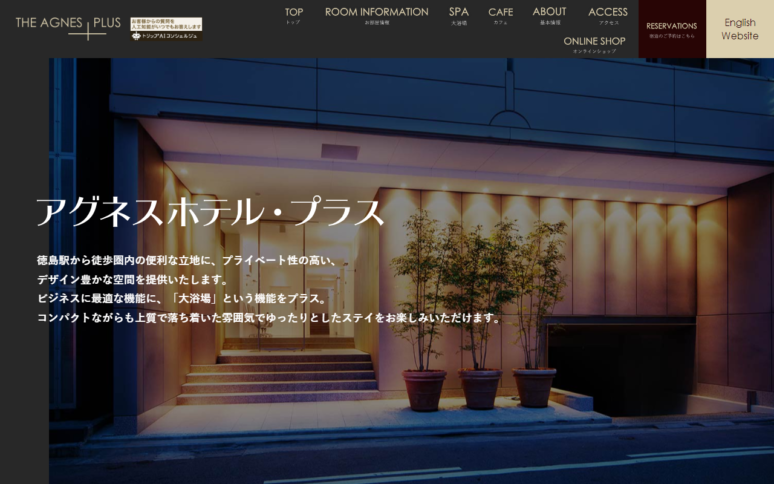Select the CAFE menu item
The height and width of the screenshot is (484, 774).
[x=501, y=15]
